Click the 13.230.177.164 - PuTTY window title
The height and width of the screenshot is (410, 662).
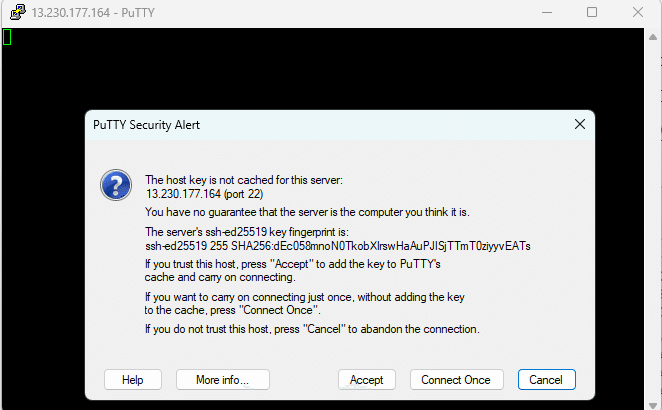(93, 13)
